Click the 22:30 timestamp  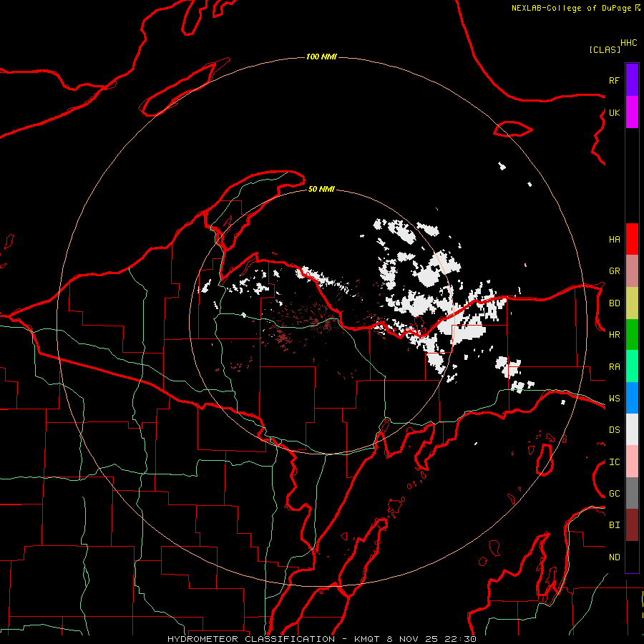462,639
